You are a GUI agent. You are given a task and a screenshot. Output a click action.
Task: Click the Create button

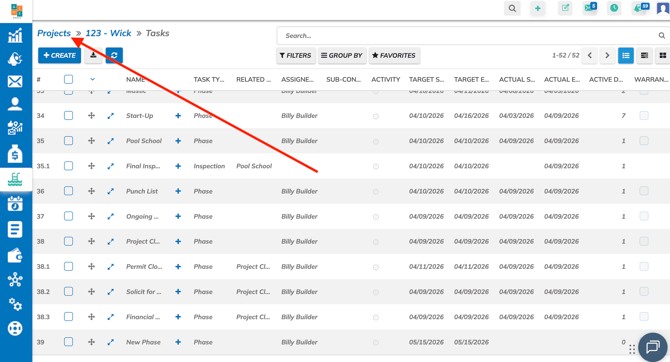pyautogui.click(x=59, y=56)
